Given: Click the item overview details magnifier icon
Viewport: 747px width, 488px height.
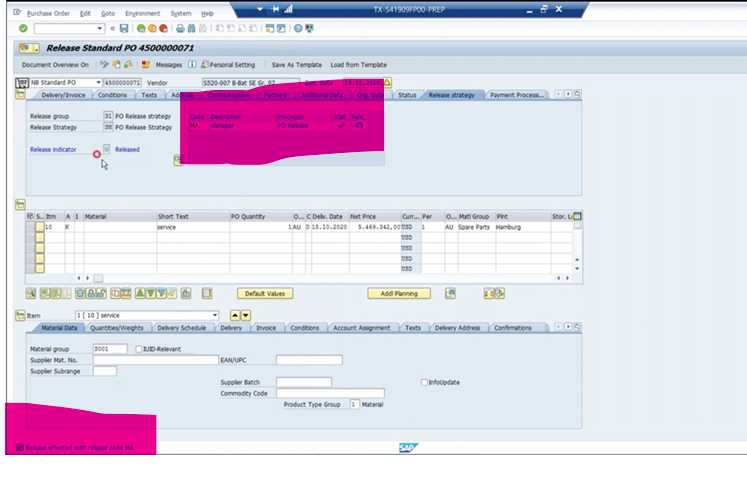Looking at the screenshot, I should [x=31, y=294].
